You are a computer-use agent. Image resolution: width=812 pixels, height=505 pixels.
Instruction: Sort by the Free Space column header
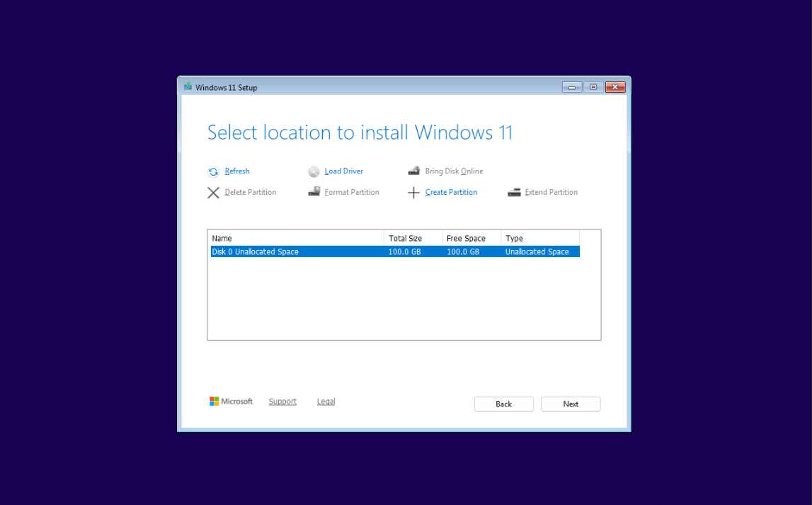[x=471, y=238]
